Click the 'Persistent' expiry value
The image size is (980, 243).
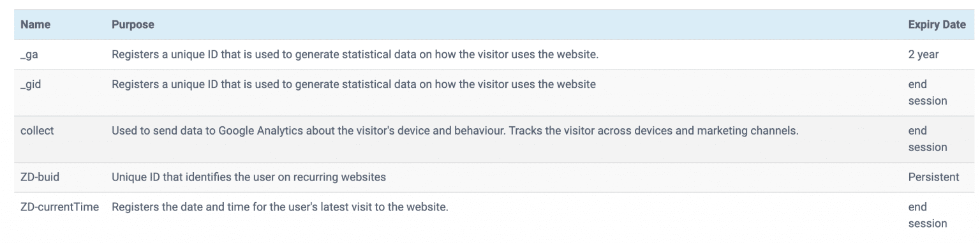(933, 177)
